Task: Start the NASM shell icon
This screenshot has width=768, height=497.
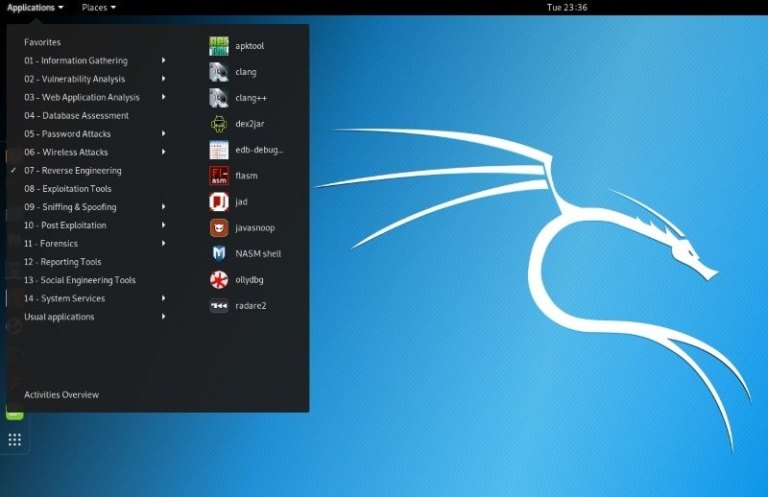Action: pos(219,254)
